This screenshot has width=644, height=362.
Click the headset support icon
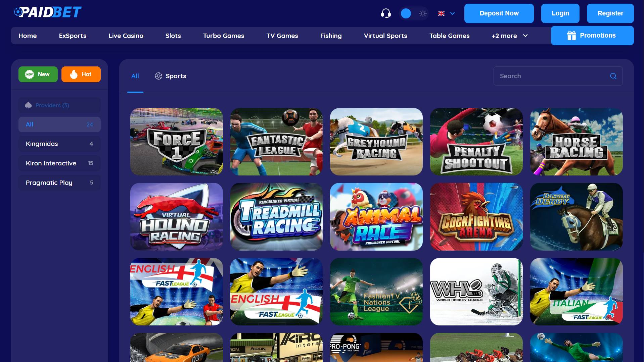(x=386, y=13)
